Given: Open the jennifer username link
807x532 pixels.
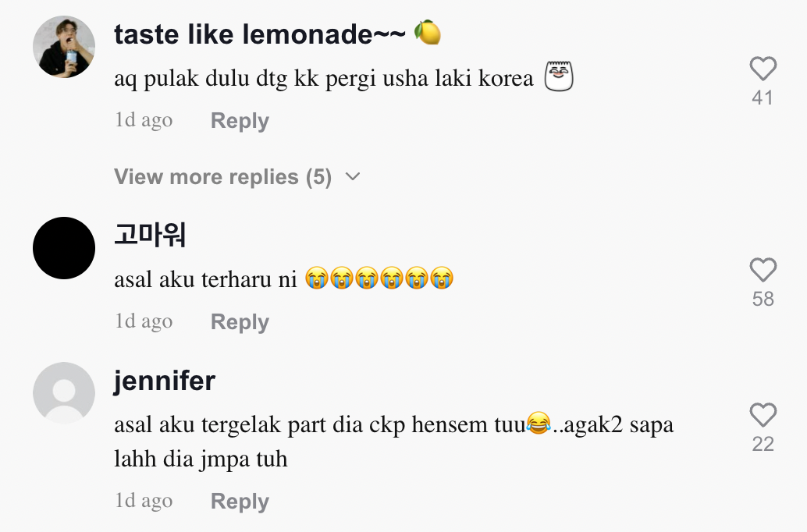Looking at the screenshot, I should click(x=164, y=381).
